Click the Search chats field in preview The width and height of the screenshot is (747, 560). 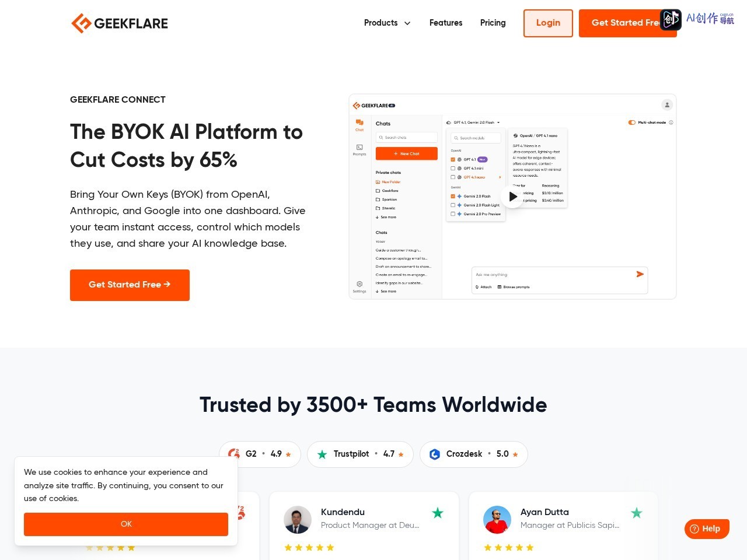407,138
